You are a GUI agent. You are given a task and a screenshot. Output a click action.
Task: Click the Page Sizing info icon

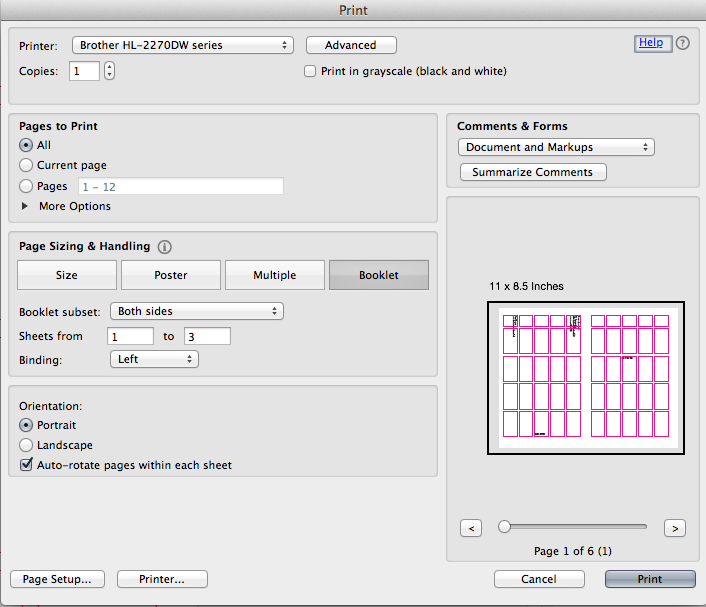pos(165,247)
